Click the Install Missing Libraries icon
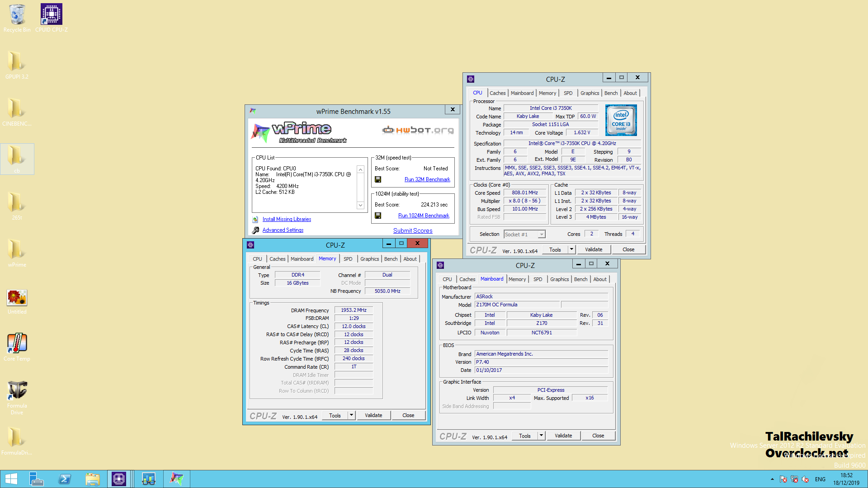 click(255, 219)
